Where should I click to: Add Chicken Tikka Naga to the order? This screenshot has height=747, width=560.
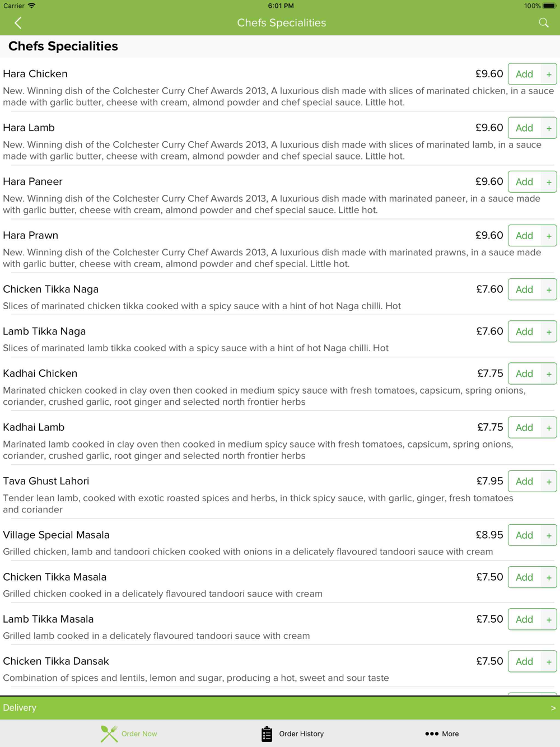click(x=524, y=290)
